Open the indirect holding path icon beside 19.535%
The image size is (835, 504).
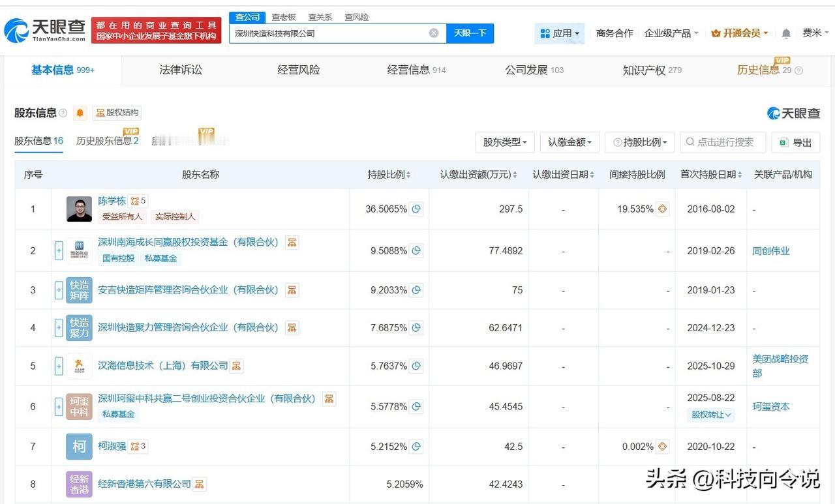pyautogui.click(x=663, y=209)
